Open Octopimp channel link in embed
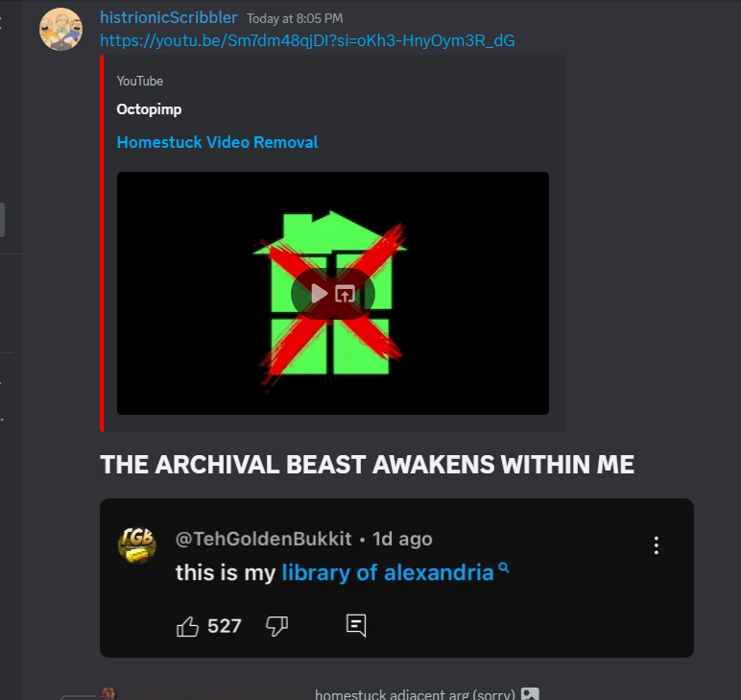The image size is (741, 700). (x=149, y=109)
